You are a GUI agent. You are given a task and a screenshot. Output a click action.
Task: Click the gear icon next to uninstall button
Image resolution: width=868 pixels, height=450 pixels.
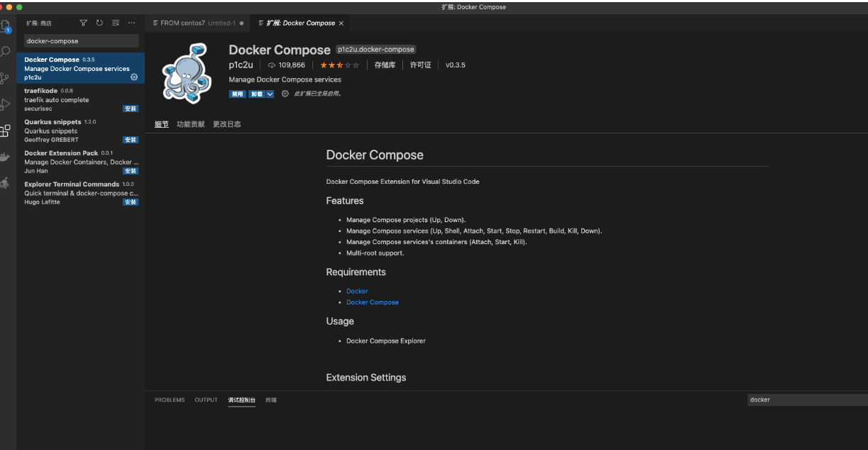(x=285, y=94)
